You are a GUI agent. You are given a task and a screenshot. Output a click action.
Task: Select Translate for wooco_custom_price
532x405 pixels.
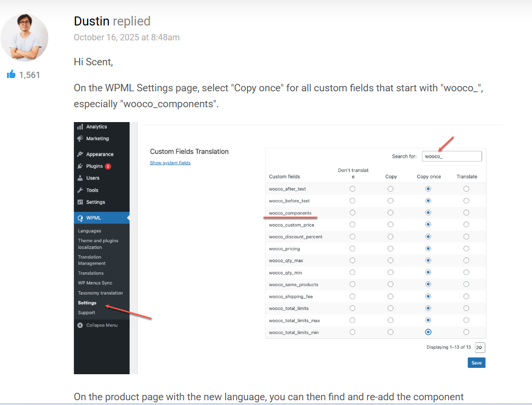[466, 224]
